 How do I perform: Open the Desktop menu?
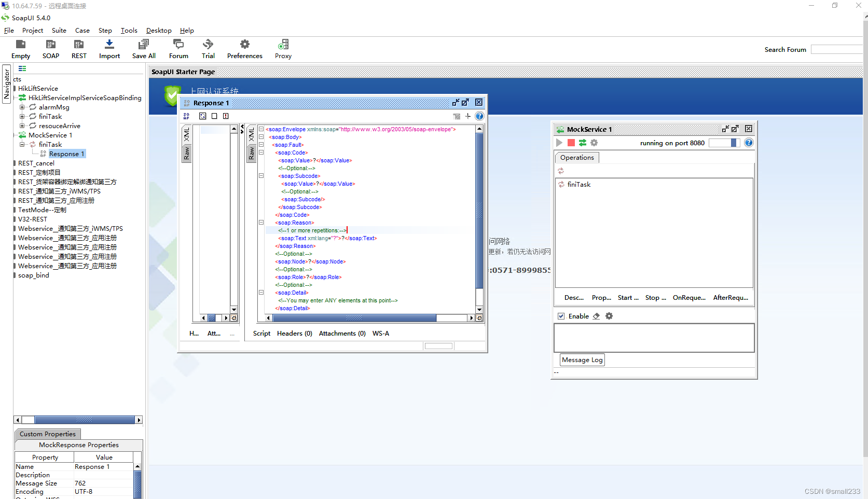[159, 31]
